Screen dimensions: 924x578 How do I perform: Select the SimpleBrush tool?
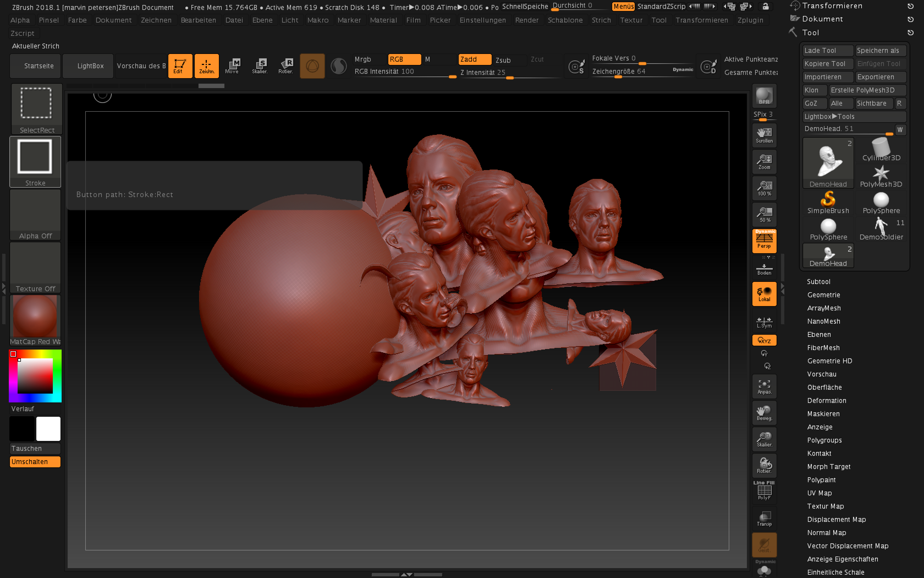coord(828,203)
